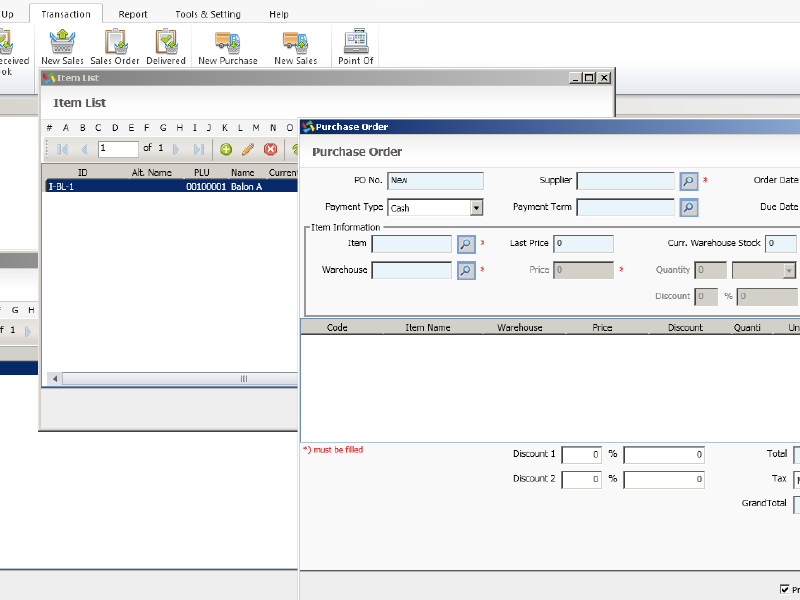This screenshot has width=800, height=600.
Task: Focus Discount 2 amount field
Action: [664, 480]
